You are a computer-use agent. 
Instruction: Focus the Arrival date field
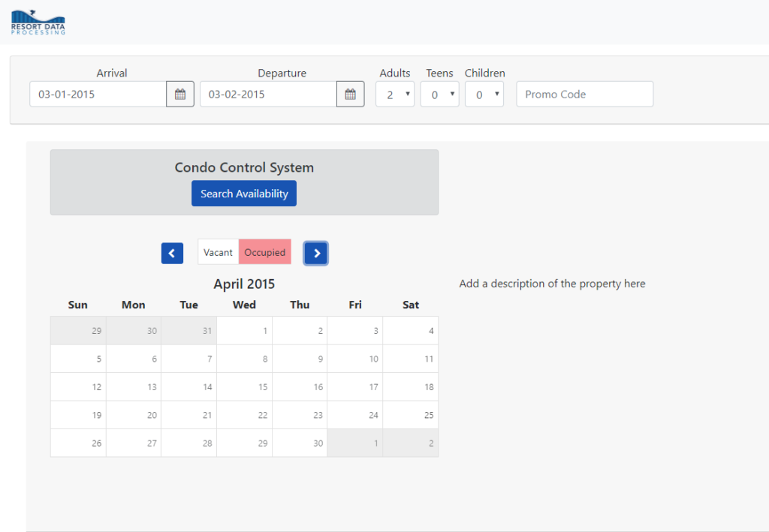point(98,94)
